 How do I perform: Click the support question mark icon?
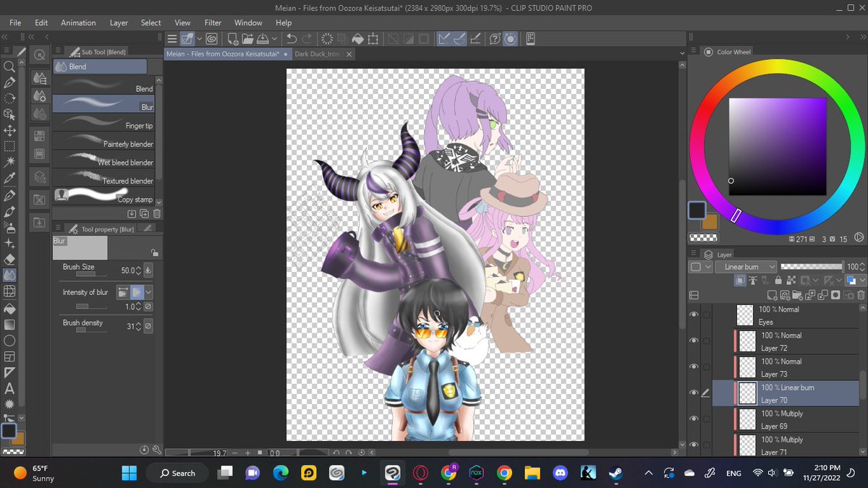coord(495,38)
